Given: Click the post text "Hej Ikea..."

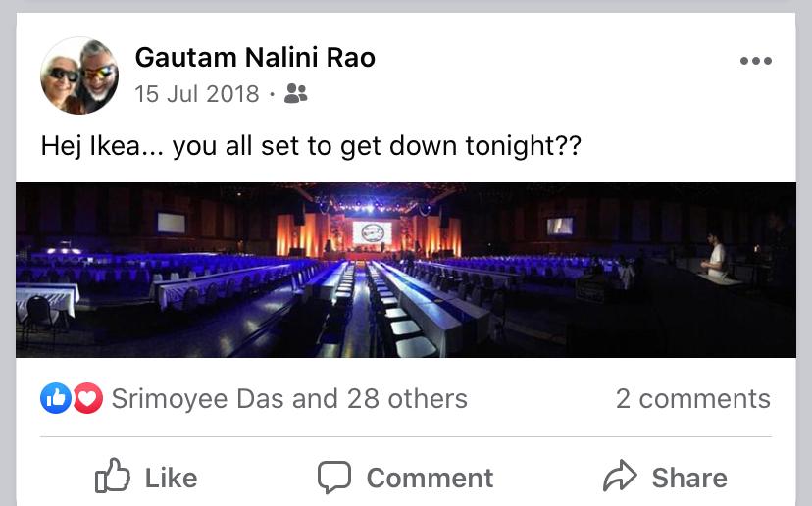Looking at the screenshot, I should (x=311, y=146).
